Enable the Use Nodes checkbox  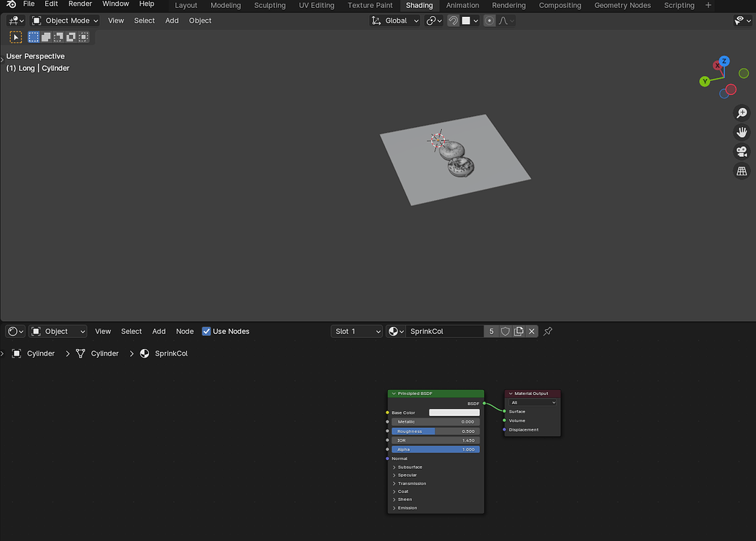(206, 331)
